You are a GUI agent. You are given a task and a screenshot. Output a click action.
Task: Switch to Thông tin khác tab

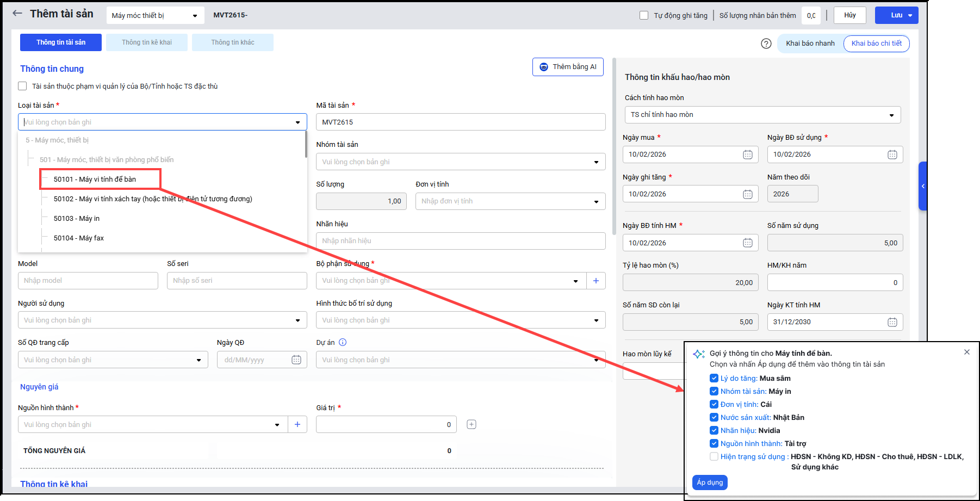tap(232, 42)
